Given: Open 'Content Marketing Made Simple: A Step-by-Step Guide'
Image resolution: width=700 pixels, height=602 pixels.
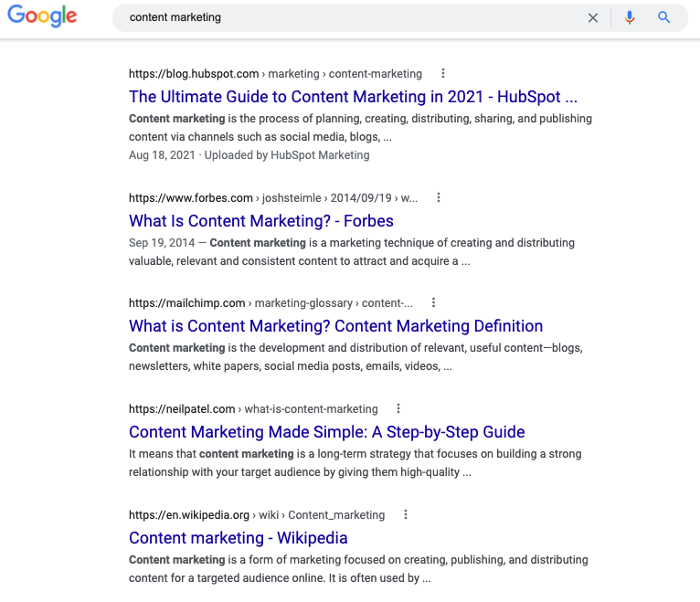Looking at the screenshot, I should 327,432.
